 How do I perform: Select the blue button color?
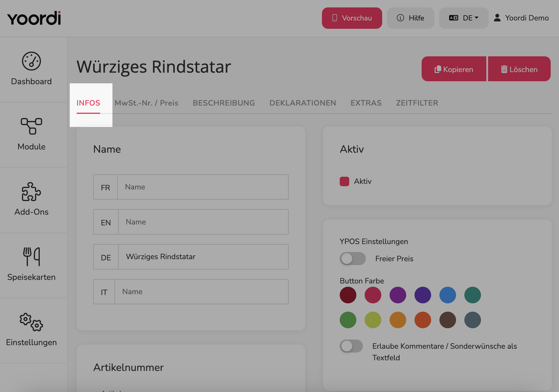coord(448,295)
